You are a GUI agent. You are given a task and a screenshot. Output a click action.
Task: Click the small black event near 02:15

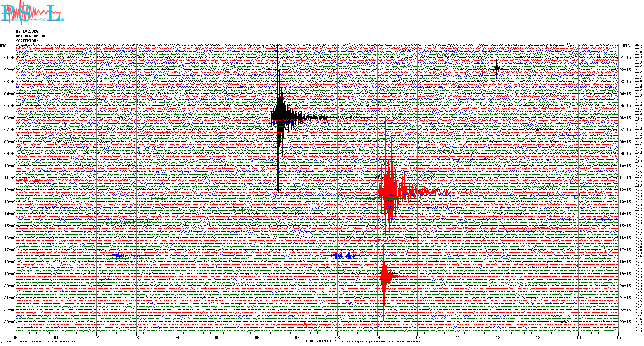coord(497,69)
